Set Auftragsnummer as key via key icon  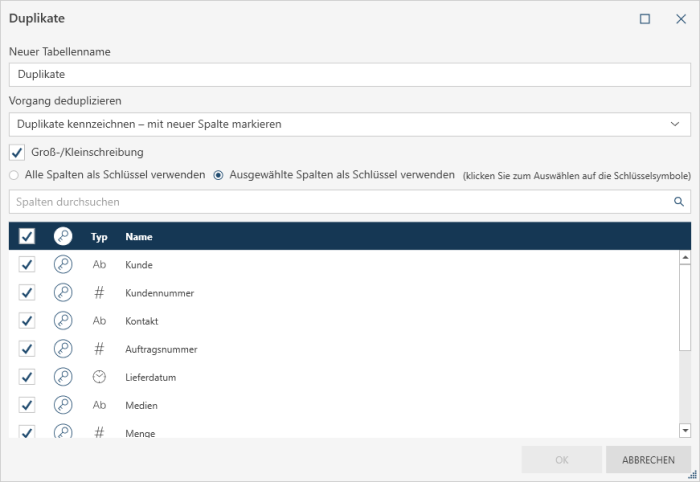63,349
